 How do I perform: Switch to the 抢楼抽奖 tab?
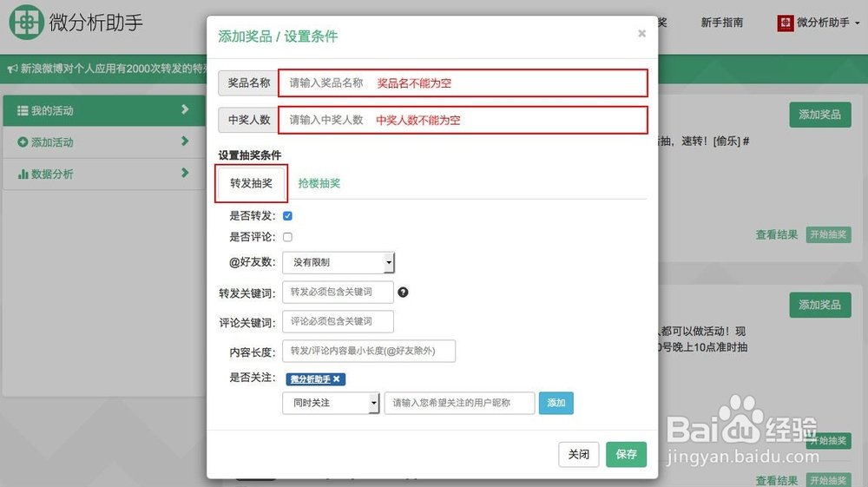(x=319, y=183)
